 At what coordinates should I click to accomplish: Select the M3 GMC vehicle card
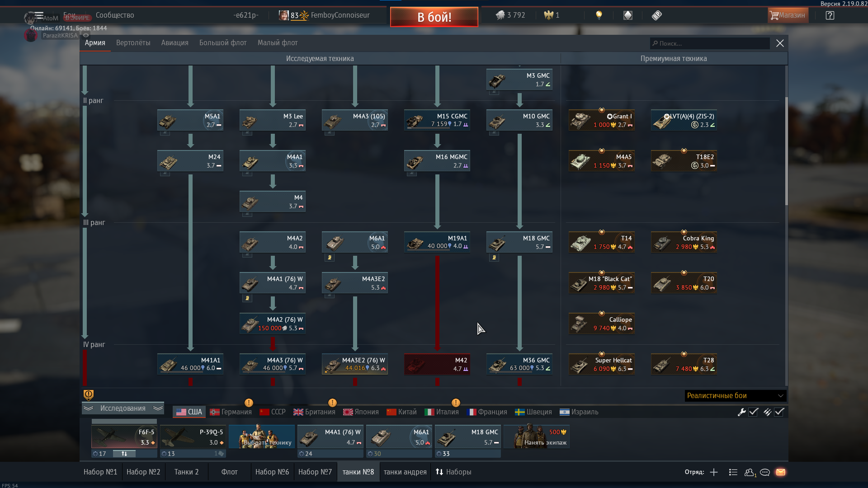519,80
